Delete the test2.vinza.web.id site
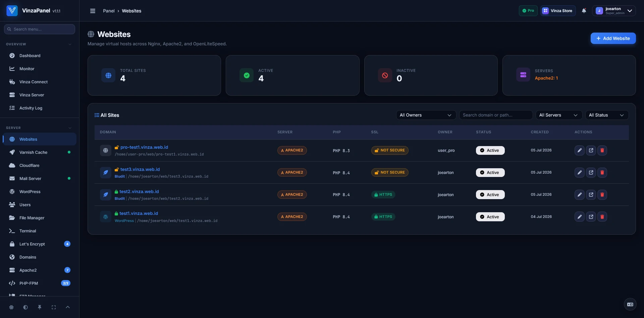Viewport: 644px width, 318px height. coord(602,195)
